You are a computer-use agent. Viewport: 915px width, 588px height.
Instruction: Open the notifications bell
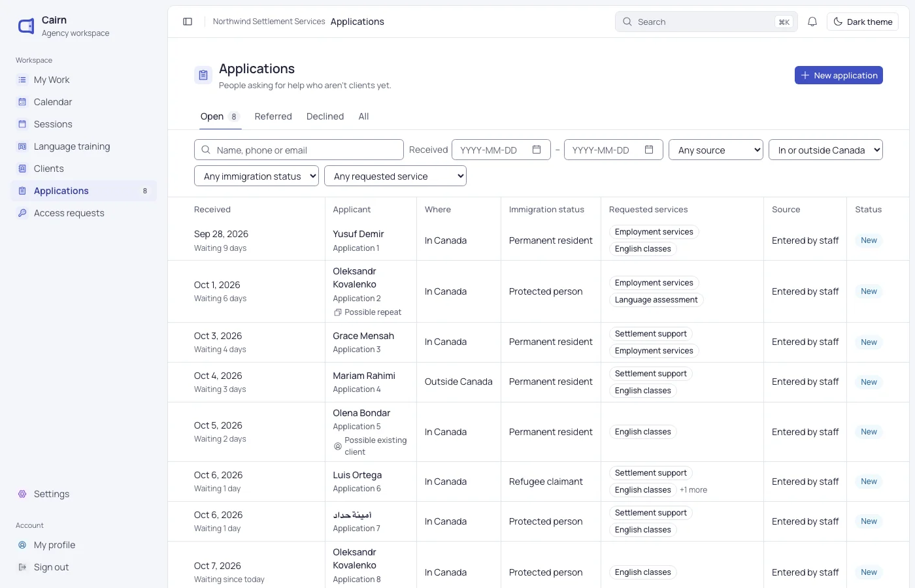pyautogui.click(x=812, y=22)
